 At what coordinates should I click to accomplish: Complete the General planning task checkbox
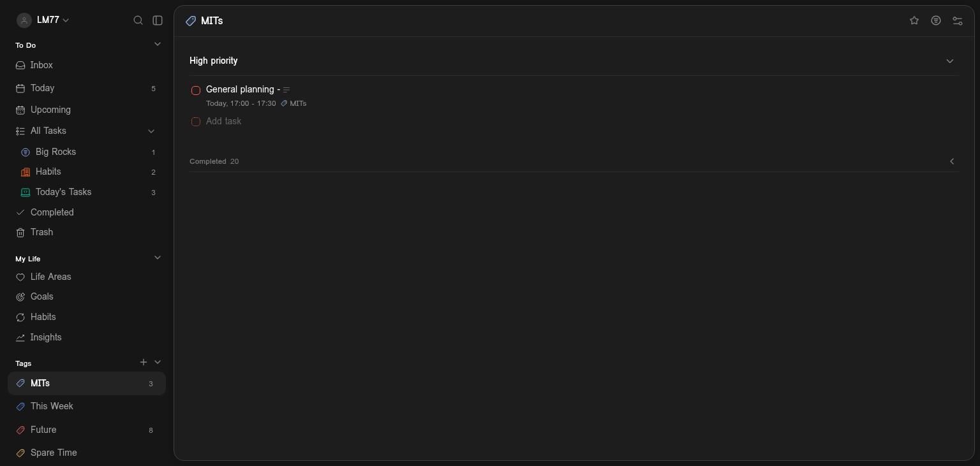(196, 91)
